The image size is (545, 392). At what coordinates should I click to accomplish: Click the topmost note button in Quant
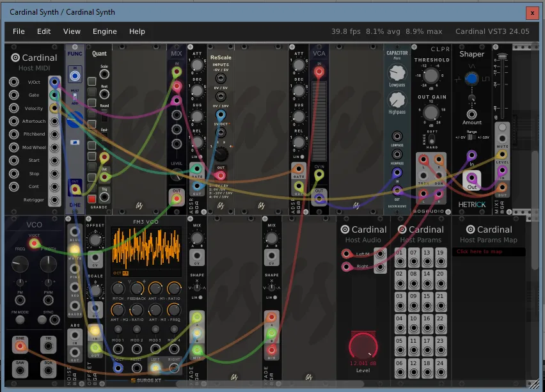click(91, 81)
